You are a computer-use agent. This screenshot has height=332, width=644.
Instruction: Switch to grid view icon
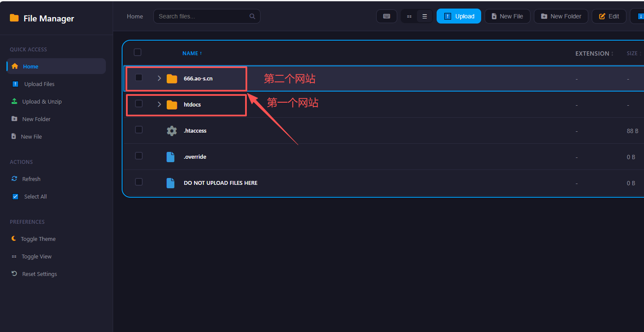coord(409,16)
